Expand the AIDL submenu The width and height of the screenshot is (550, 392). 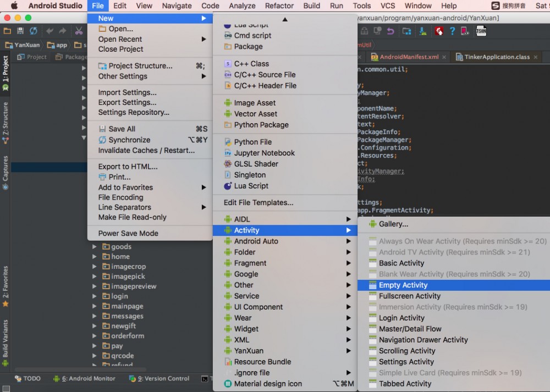click(285, 219)
